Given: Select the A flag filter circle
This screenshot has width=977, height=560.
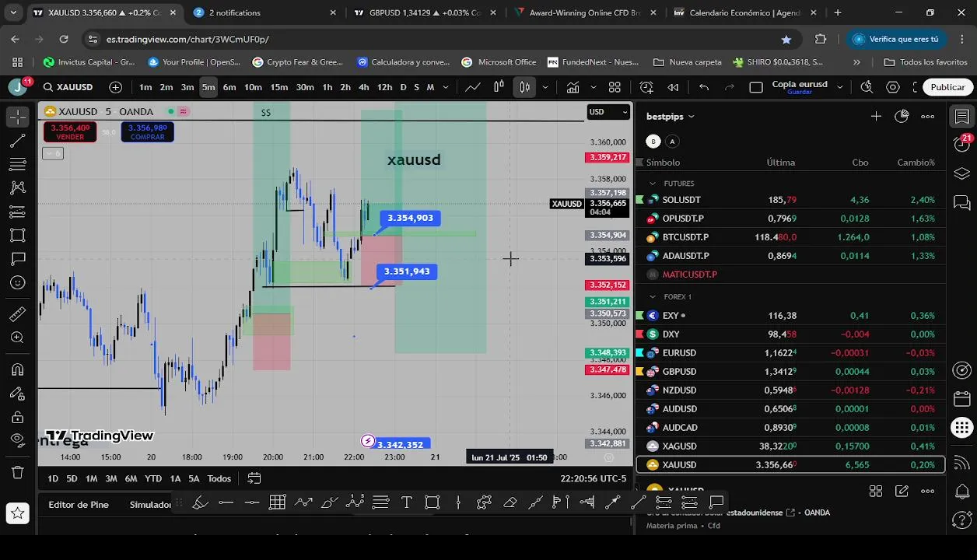Looking at the screenshot, I should click(x=672, y=141).
